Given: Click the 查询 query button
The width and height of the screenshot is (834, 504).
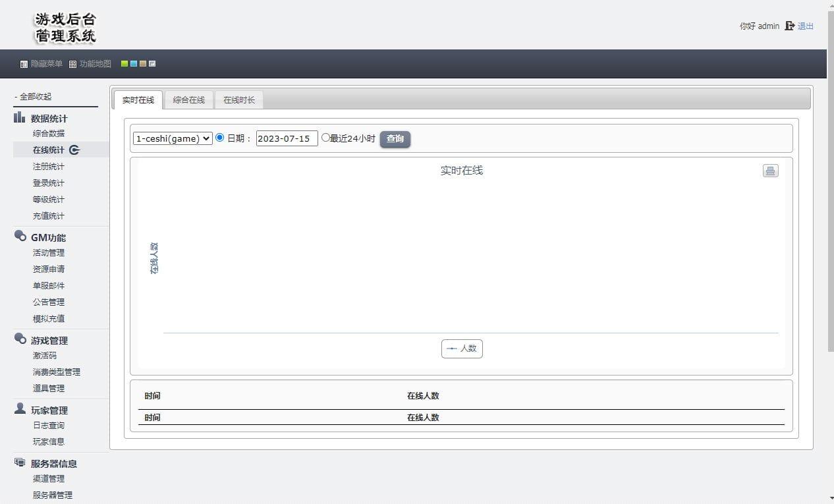Looking at the screenshot, I should point(395,139).
